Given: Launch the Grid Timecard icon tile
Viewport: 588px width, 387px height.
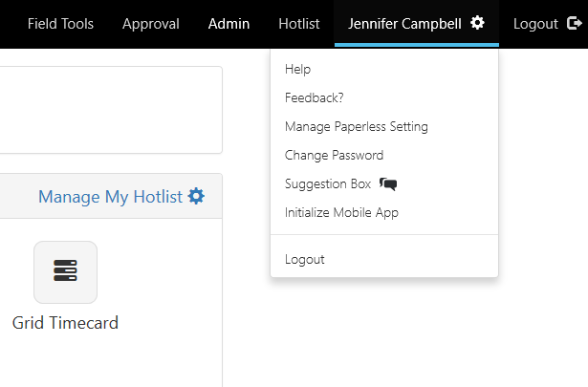Looking at the screenshot, I should (x=65, y=271).
